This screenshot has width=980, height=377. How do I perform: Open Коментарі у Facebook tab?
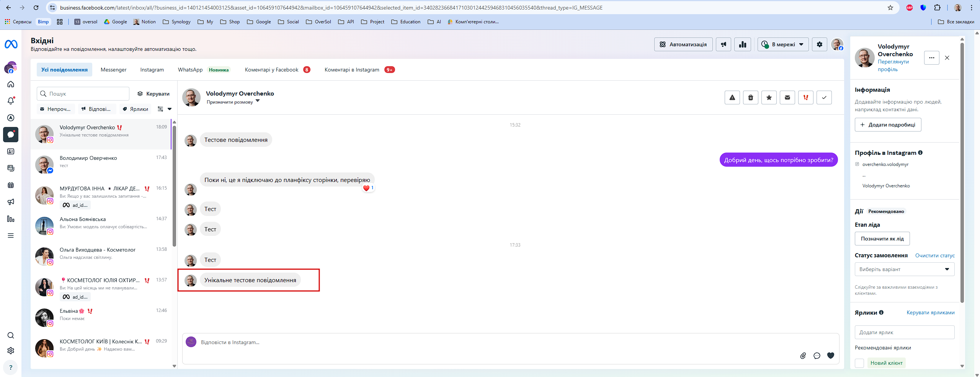(278, 70)
